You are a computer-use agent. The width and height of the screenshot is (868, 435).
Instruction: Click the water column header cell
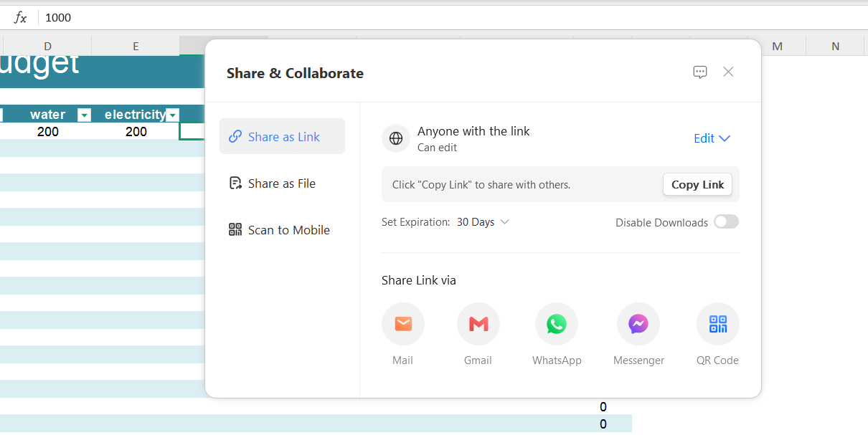pyautogui.click(x=47, y=115)
